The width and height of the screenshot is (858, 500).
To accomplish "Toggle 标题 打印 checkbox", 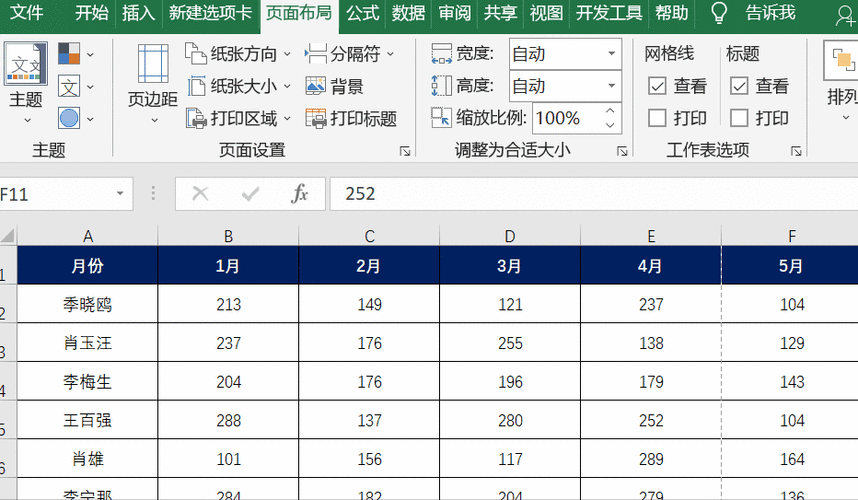I will 739,118.
